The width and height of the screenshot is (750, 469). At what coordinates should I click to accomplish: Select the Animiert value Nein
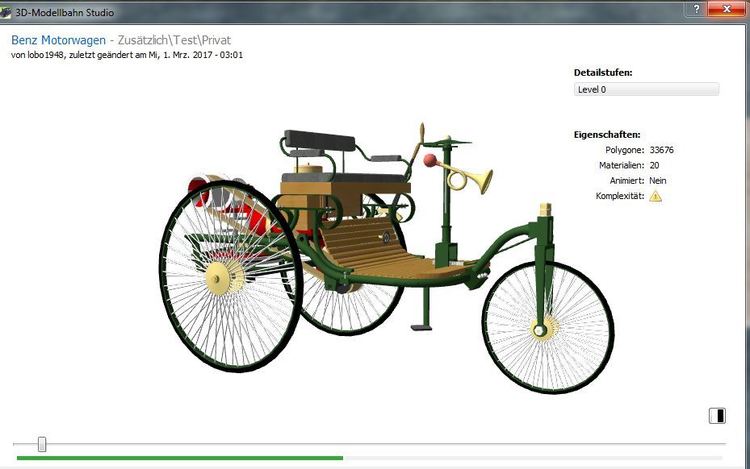pyautogui.click(x=658, y=181)
